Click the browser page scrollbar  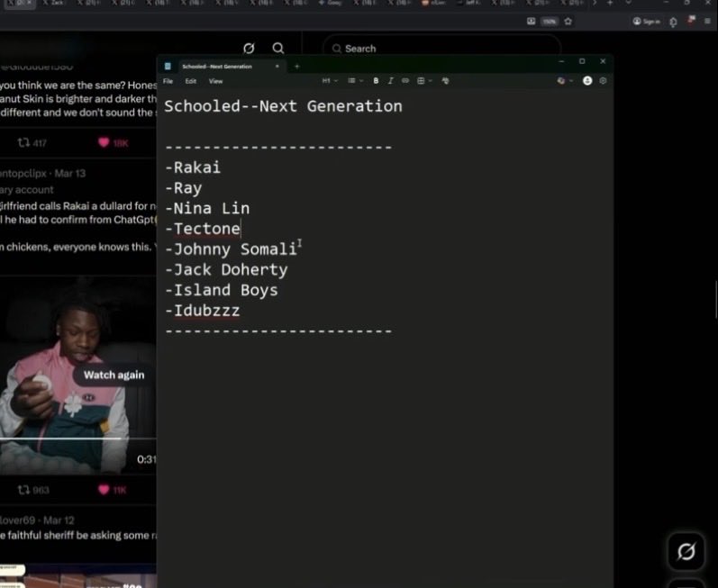[715, 300]
